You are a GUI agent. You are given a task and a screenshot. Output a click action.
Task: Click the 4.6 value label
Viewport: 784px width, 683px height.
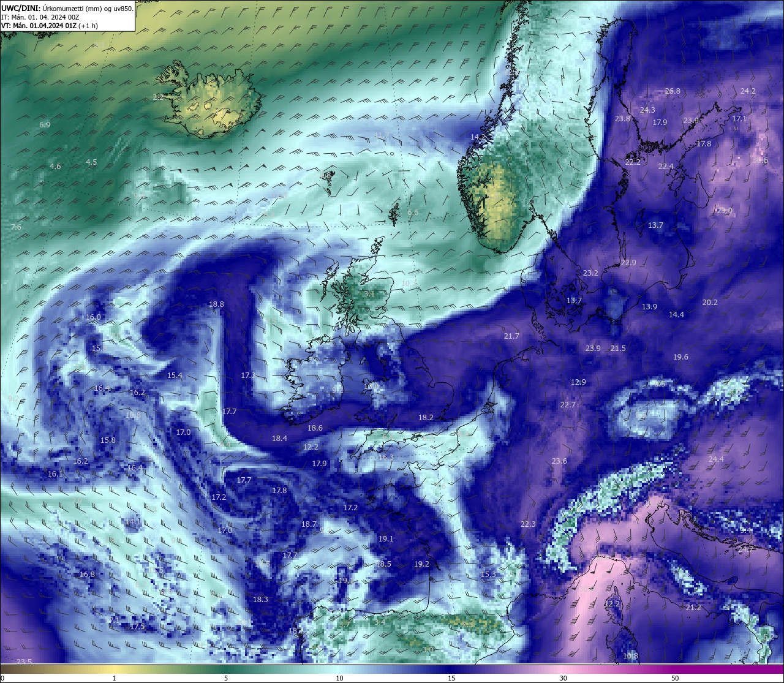pos(55,167)
